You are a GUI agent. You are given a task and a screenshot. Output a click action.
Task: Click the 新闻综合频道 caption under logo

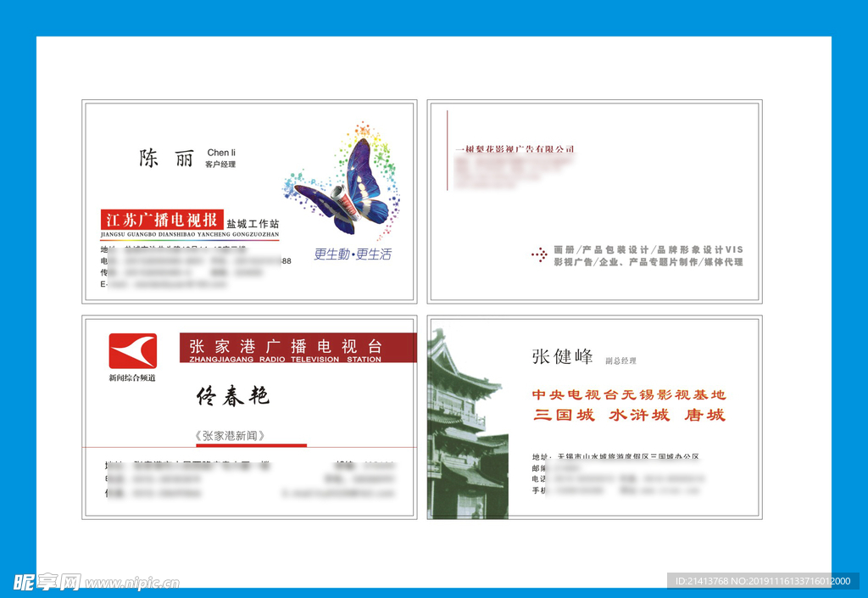point(132,377)
